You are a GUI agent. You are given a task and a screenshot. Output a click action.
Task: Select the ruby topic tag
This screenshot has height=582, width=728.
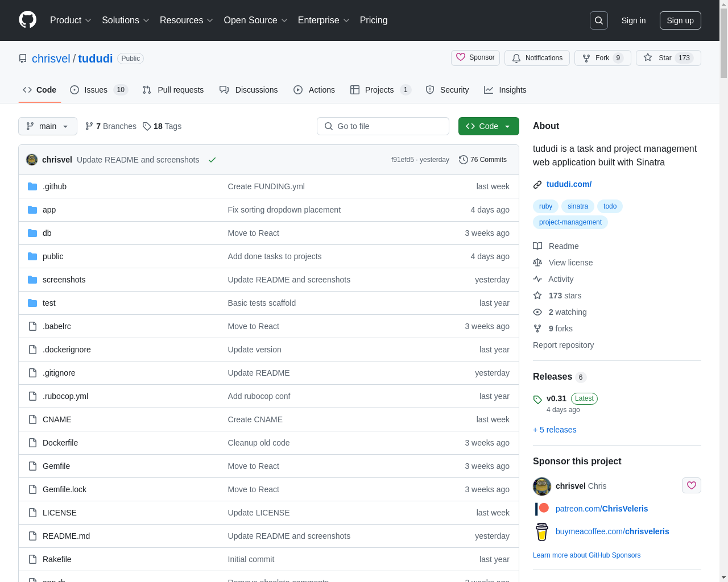pos(545,206)
